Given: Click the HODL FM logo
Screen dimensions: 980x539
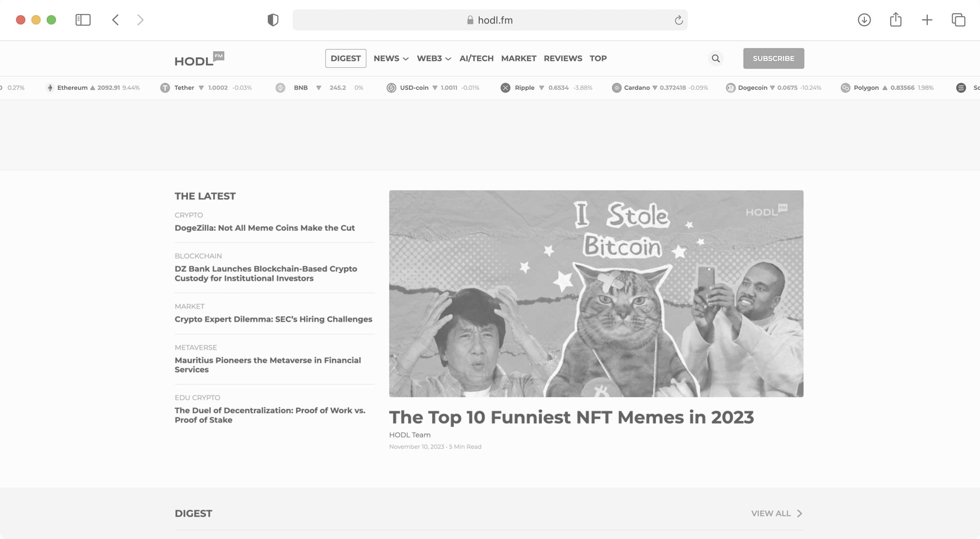Looking at the screenshot, I should [x=199, y=59].
